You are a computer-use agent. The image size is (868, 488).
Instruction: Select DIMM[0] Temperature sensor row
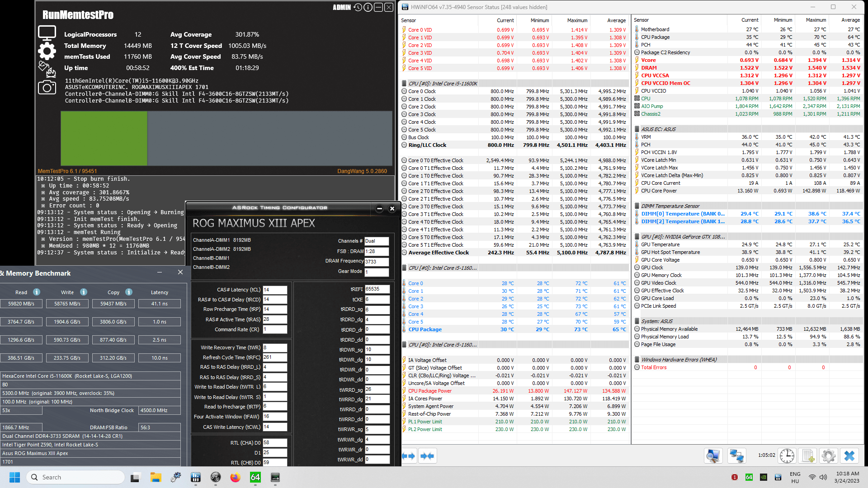point(749,214)
